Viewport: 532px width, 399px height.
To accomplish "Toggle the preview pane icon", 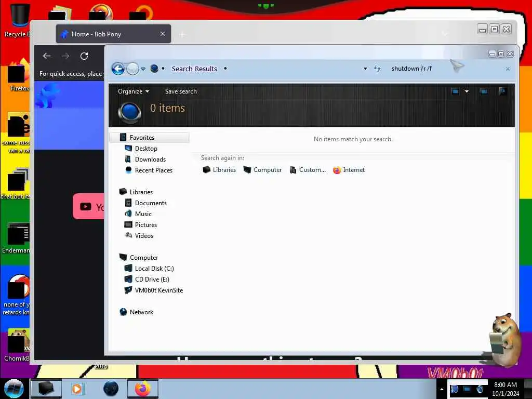I will point(484,91).
